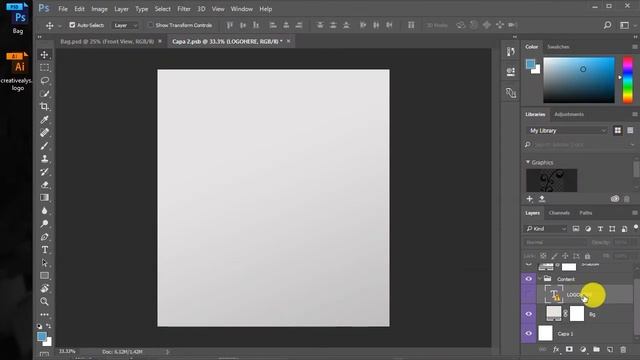Toggle the type layers filter
The image size is (640, 360).
600,229
